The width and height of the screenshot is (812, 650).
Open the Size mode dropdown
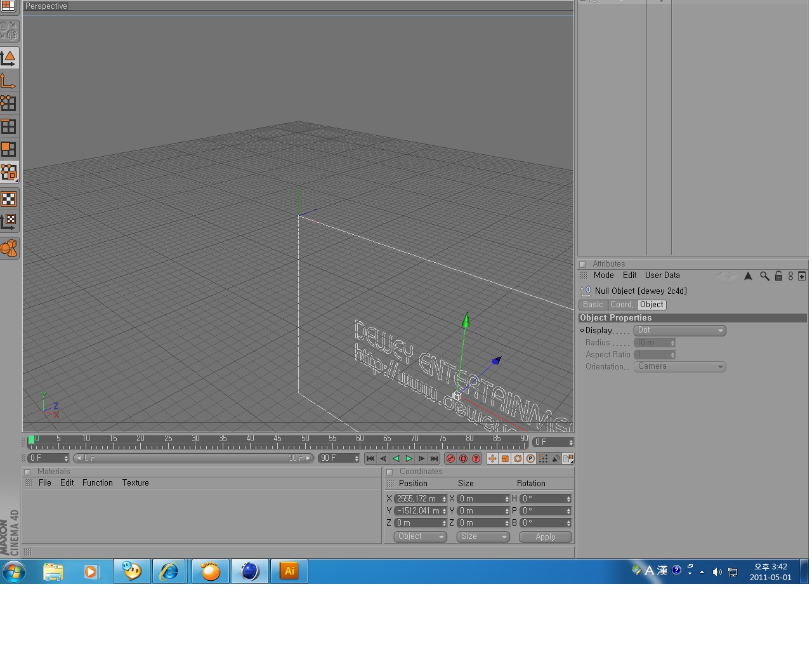point(483,537)
